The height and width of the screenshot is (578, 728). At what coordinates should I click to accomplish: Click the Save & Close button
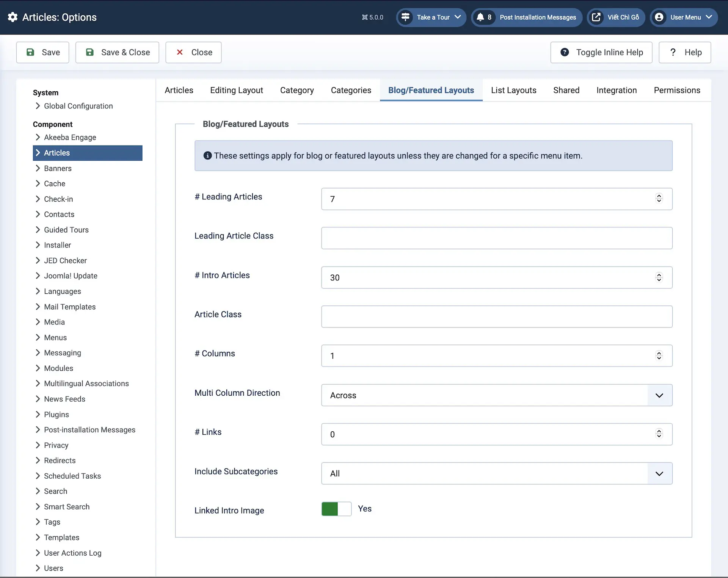point(118,52)
